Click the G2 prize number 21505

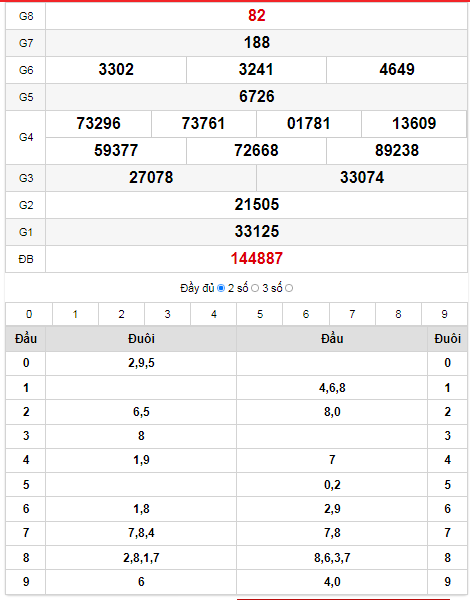257,204
